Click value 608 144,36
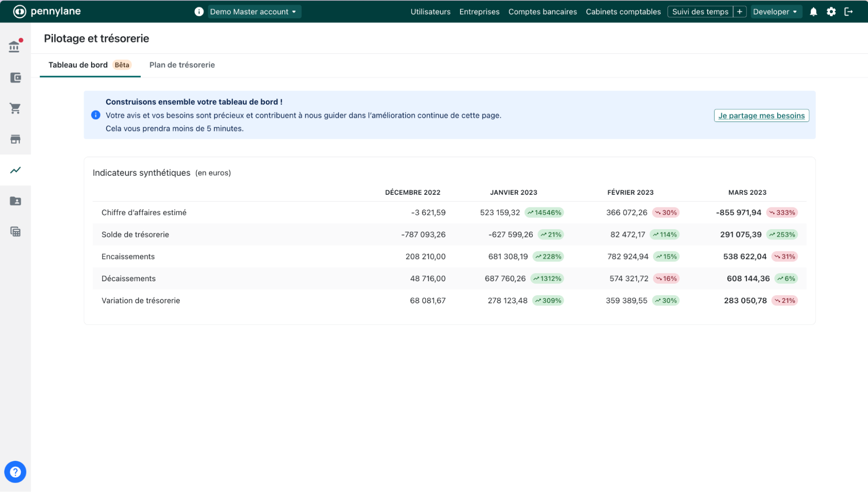868x499 pixels. tap(748, 279)
